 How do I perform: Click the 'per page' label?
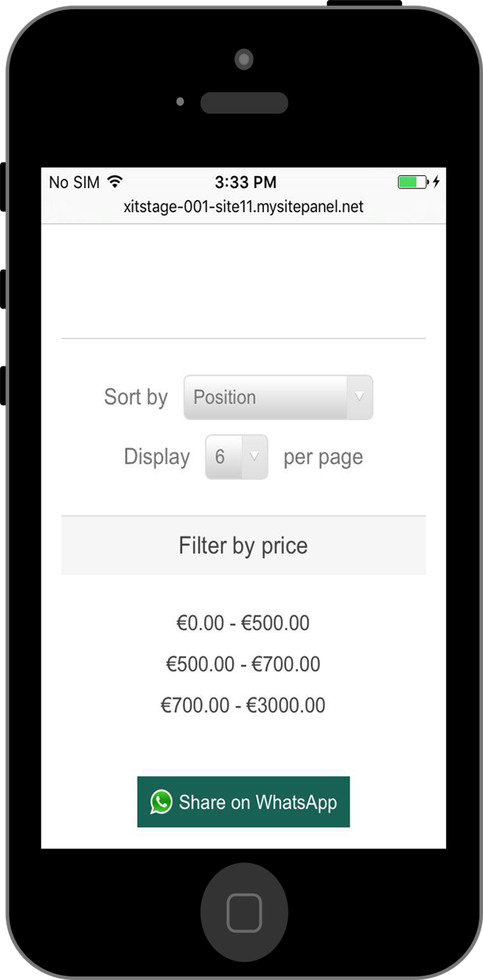coord(323,457)
